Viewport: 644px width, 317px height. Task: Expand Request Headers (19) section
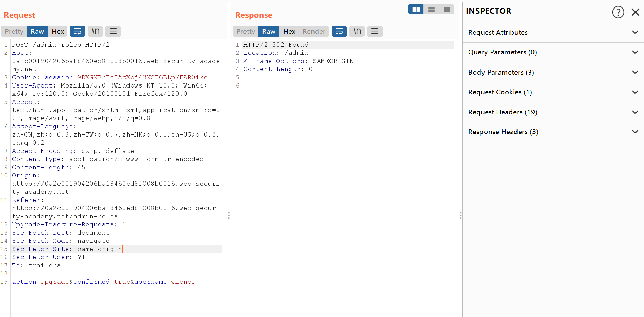click(553, 112)
